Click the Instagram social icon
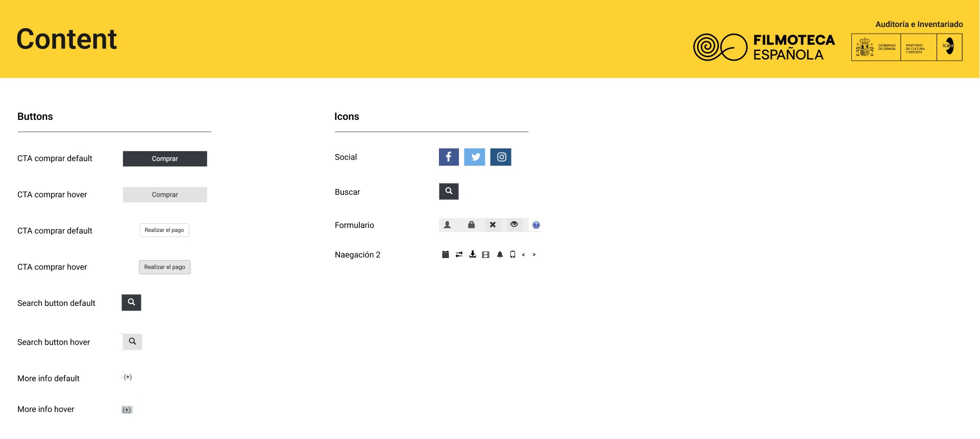The width and height of the screenshot is (980, 439). 501,157
